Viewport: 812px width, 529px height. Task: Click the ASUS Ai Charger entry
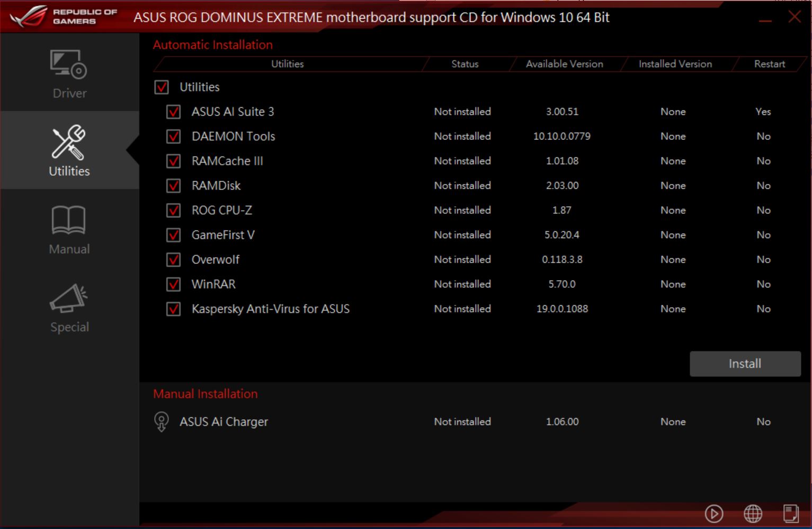click(x=224, y=422)
